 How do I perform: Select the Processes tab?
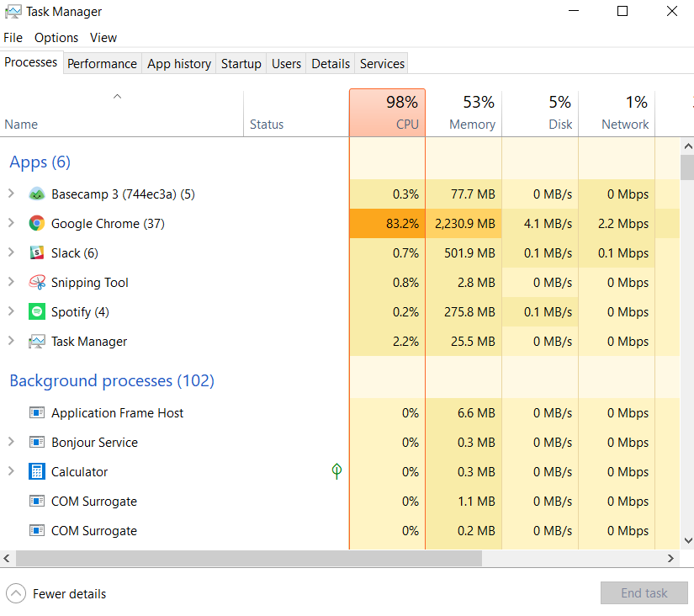(31, 62)
